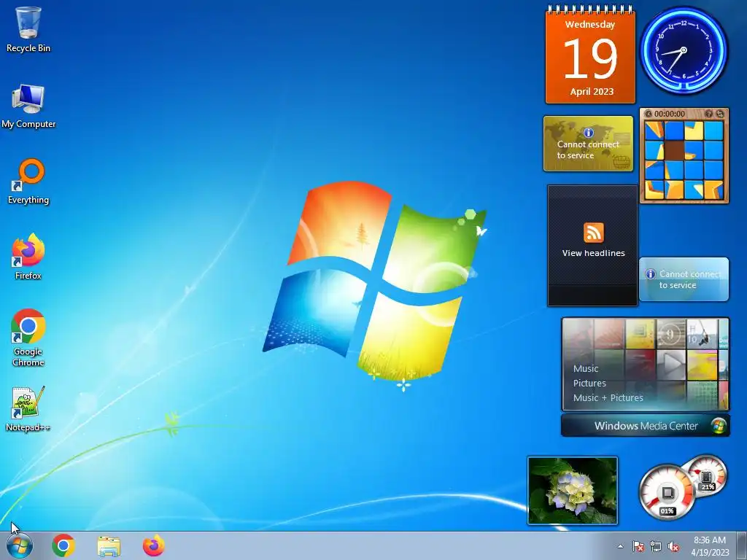Open Windows Explorer from the taskbar
Image resolution: width=747 pixels, height=560 pixels.
pyautogui.click(x=109, y=545)
